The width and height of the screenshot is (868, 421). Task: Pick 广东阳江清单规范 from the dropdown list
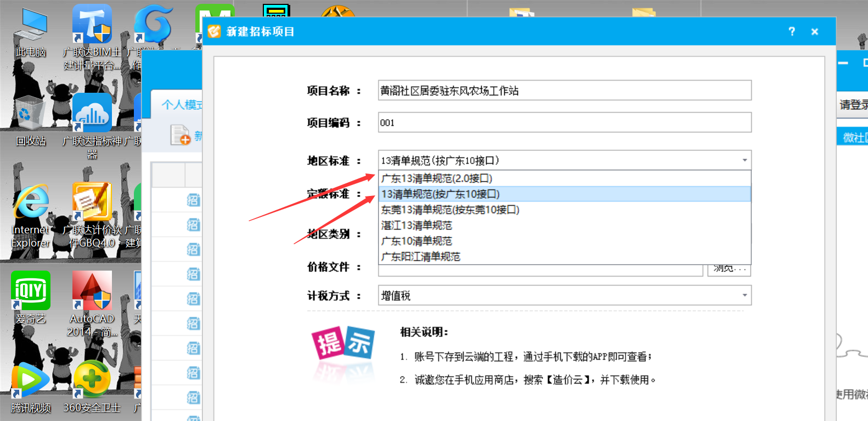pyautogui.click(x=565, y=256)
